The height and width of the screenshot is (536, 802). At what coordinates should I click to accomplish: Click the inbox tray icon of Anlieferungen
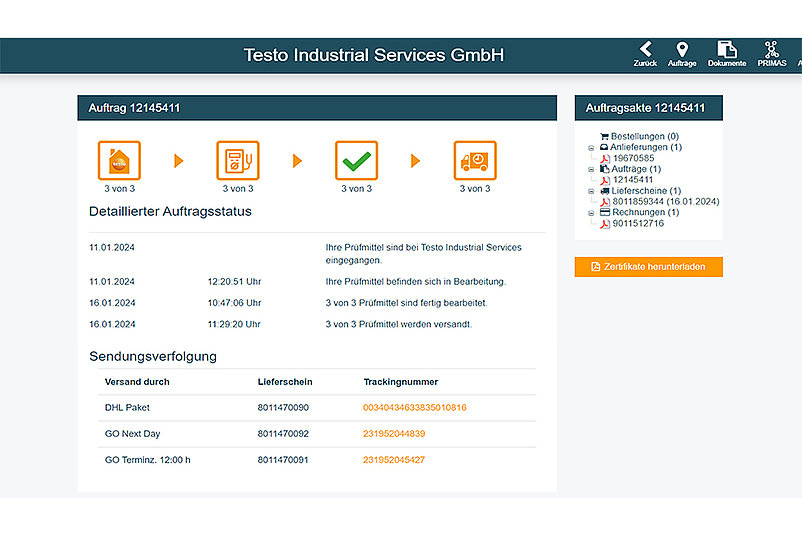click(604, 147)
